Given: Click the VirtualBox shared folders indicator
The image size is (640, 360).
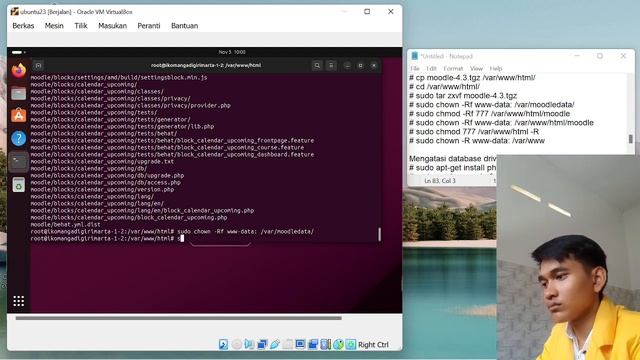Looking at the screenshot, I should point(287,344).
